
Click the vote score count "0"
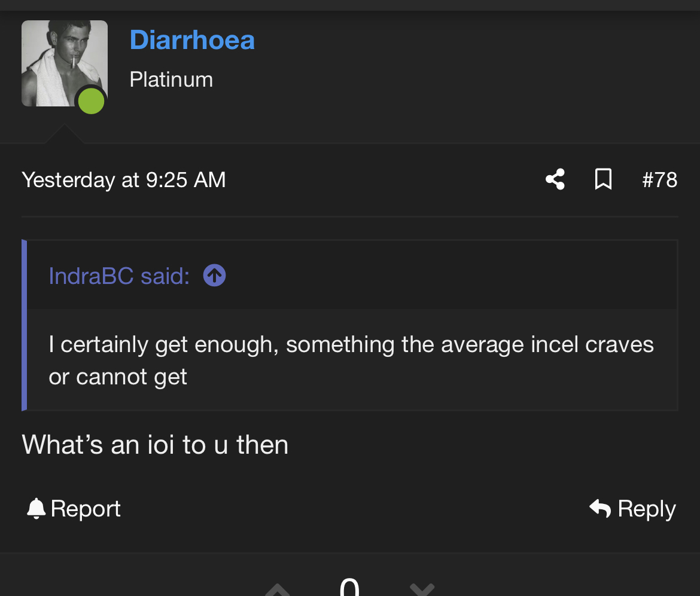349,587
